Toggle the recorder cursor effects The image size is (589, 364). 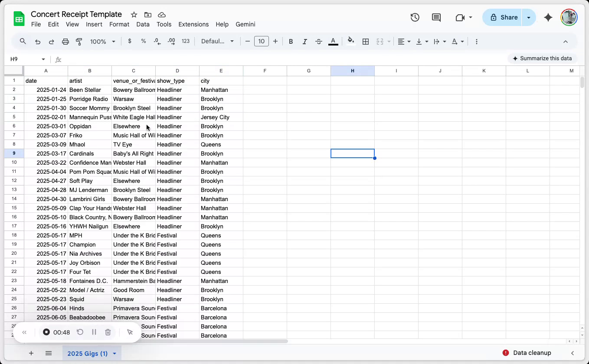pos(130,332)
